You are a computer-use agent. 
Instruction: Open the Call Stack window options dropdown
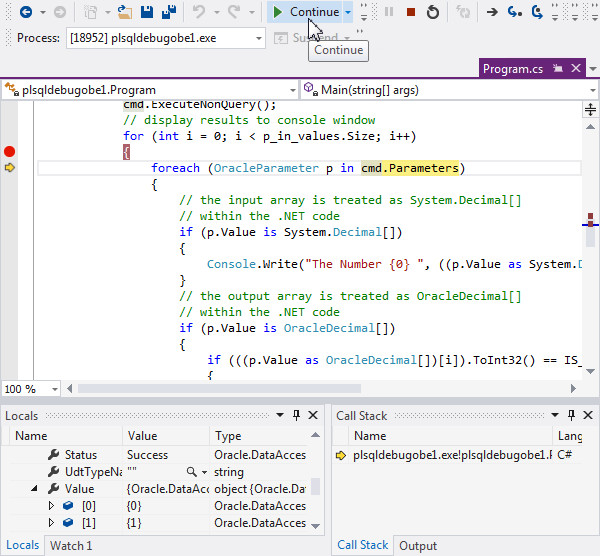555,415
